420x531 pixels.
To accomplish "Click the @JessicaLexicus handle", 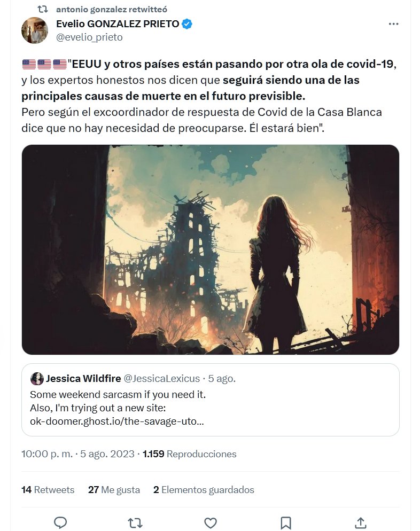I will (161, 379).
